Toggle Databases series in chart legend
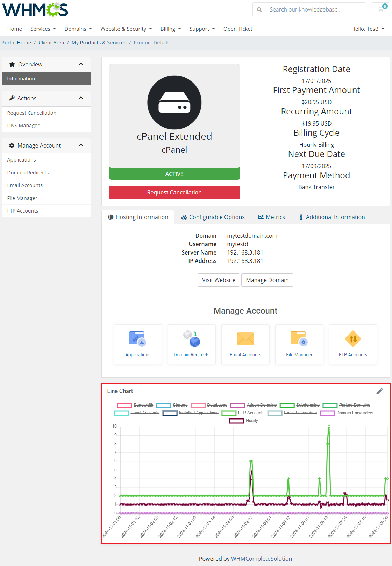This screenshot has height=566, width=392. [209, 405]
